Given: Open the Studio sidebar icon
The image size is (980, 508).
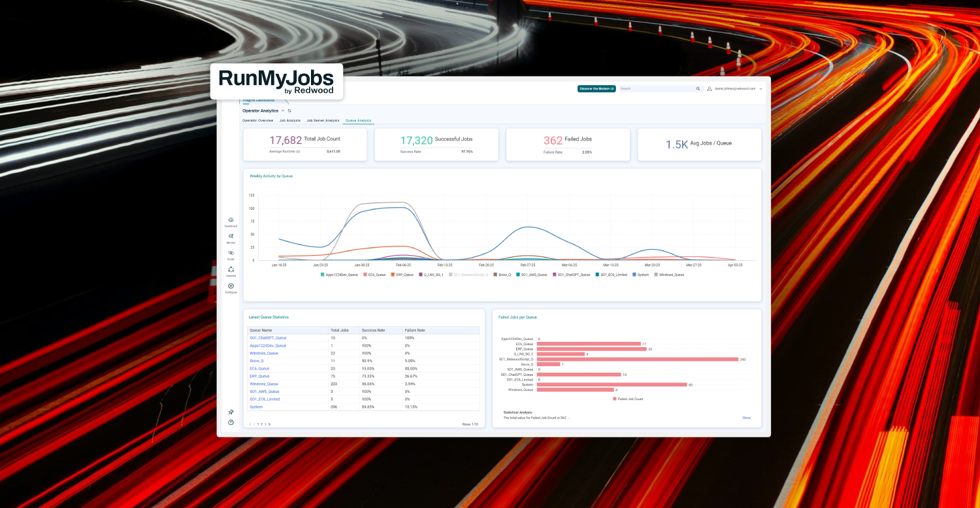Looking at the screenshot, I should [x=231, y=254].
